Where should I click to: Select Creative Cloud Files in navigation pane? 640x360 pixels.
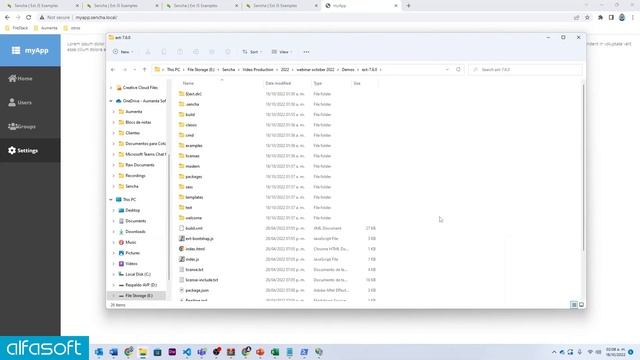(140, 88)
